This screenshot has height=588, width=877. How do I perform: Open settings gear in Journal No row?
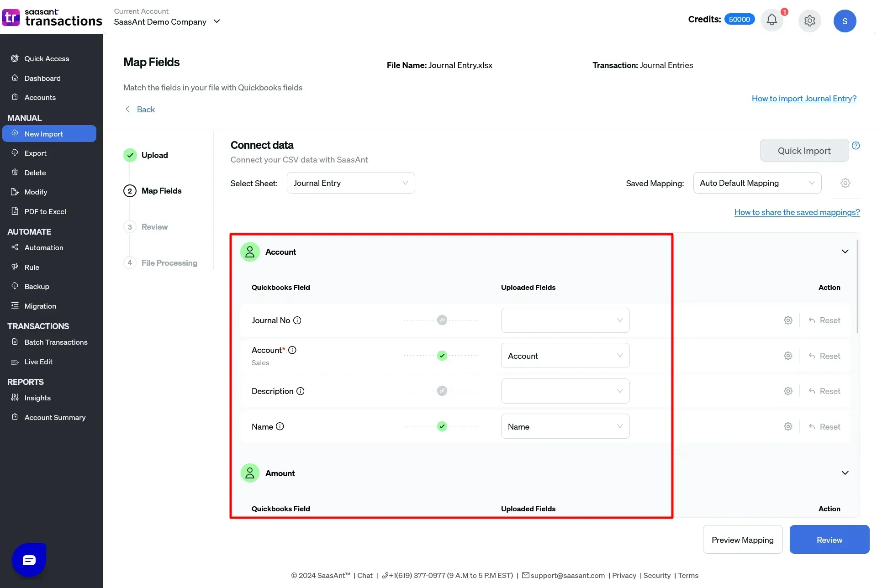(788, 320)
